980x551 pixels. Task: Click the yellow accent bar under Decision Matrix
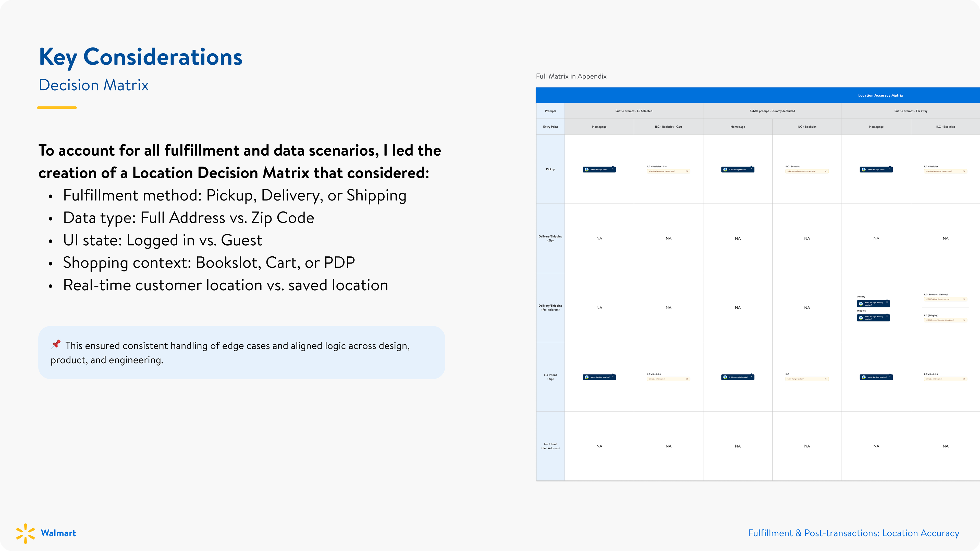pyautogui.click(x=57, y=108)
